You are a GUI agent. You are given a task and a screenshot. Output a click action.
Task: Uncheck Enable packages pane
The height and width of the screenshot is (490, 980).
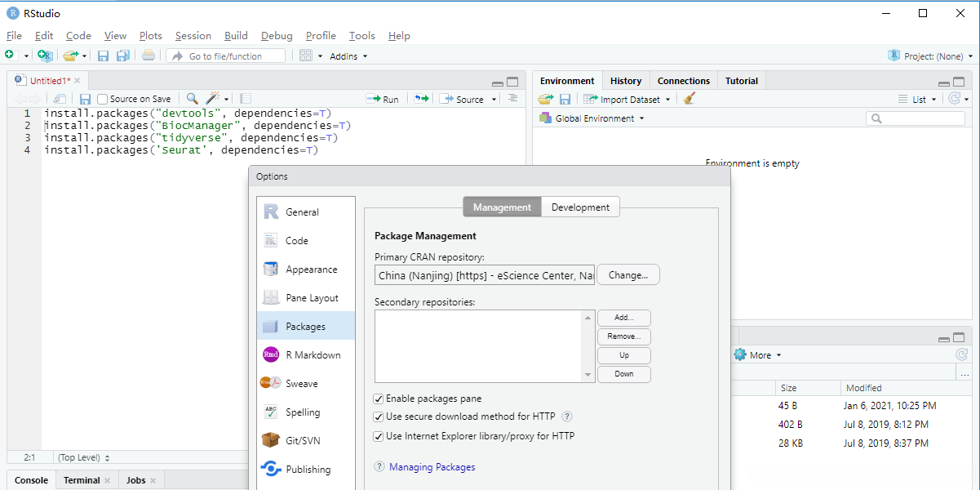pos(379,399)
